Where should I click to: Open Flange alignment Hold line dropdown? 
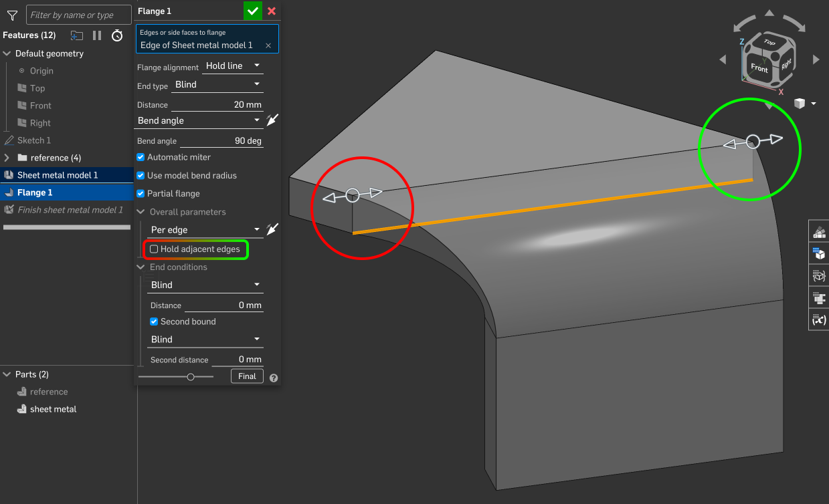click(x=232, y=66)
